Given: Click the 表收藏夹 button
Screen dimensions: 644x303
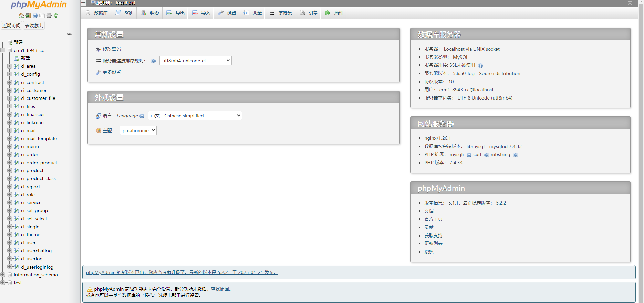Looking at the screenshot, I should pyautogui.click(x=34, y=25).
